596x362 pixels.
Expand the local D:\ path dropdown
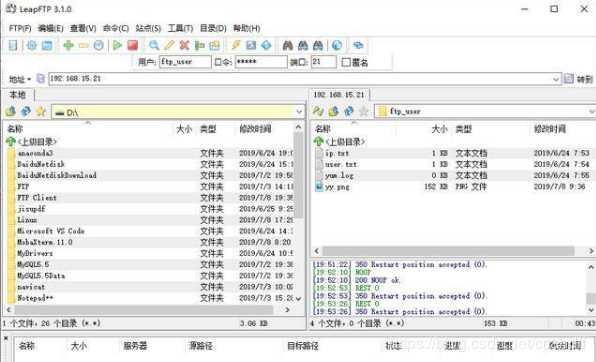299,112
